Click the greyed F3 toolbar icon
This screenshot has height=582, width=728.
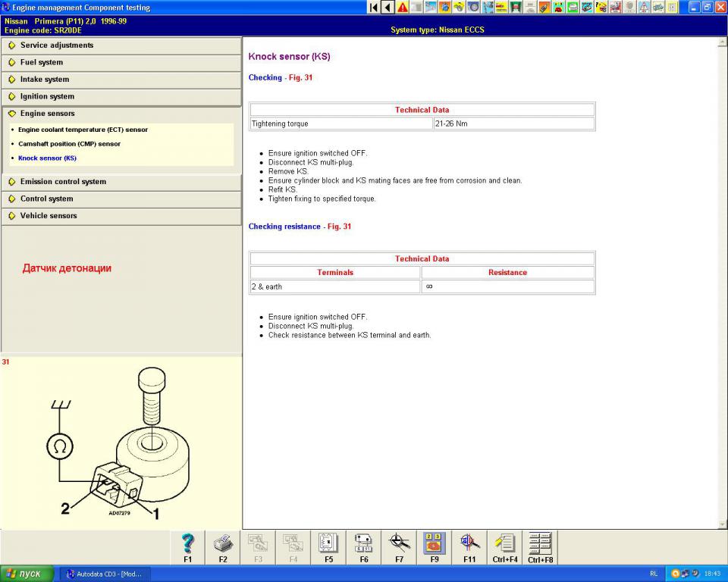258,548
